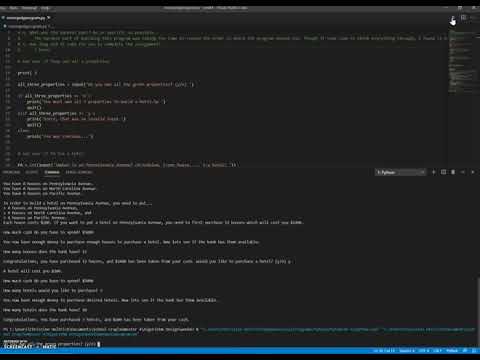
Task: Click the code minimap on the right
Action: [x=462, y=62]
